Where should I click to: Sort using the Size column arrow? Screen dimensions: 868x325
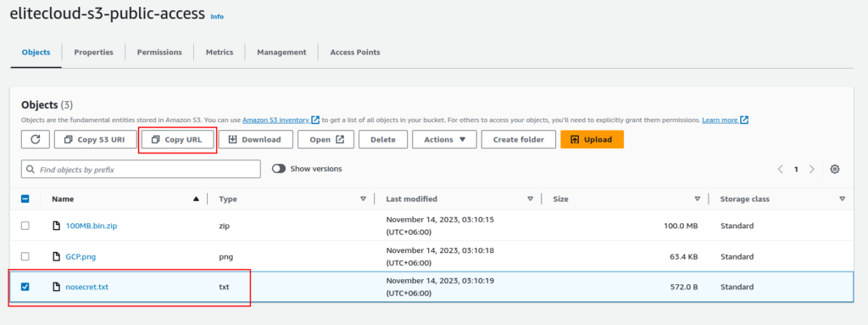coord(698,199)
